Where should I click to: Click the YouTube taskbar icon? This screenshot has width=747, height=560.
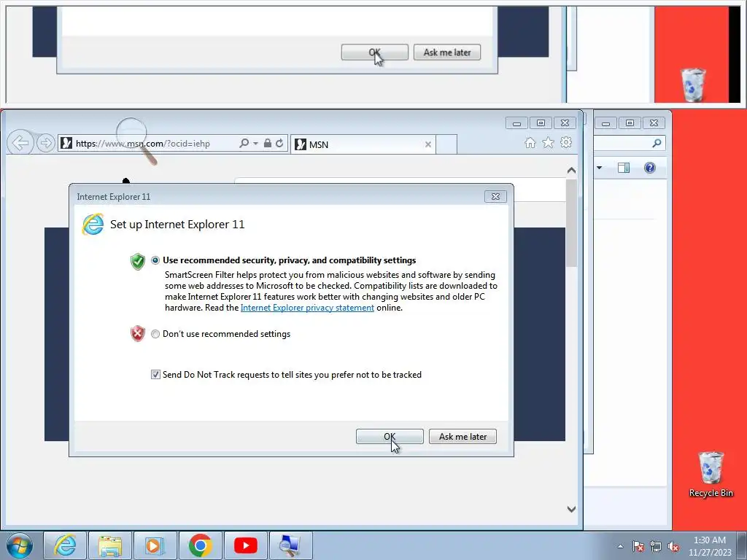pos(245,545)
